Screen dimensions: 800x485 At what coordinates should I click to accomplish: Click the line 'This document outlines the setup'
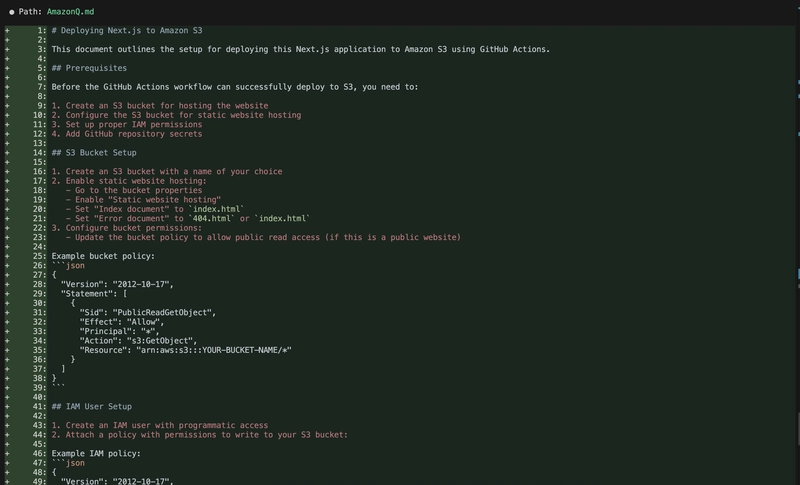pos(301,49)
